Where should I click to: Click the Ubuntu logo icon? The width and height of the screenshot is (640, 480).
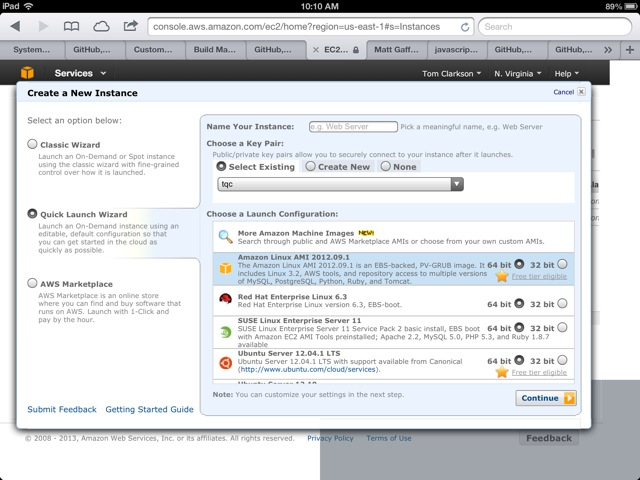pos(225,363)
